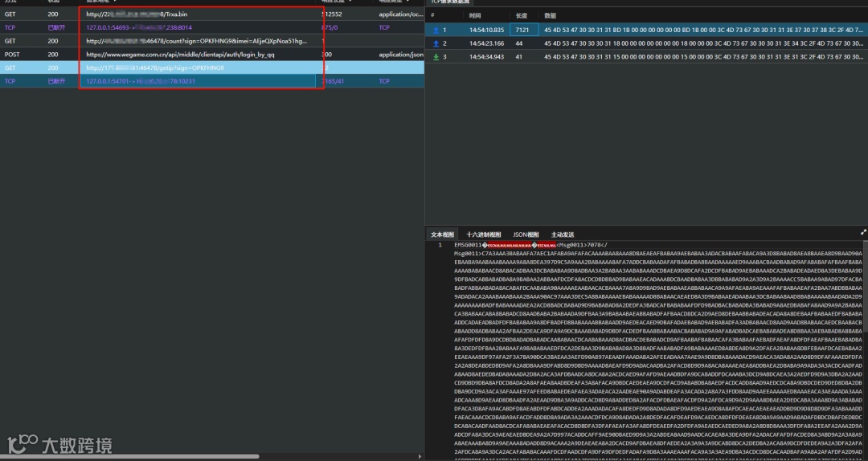Click the hex data of packet 3
The height and width of the screenshot is (461, 868).
(703, 56)
